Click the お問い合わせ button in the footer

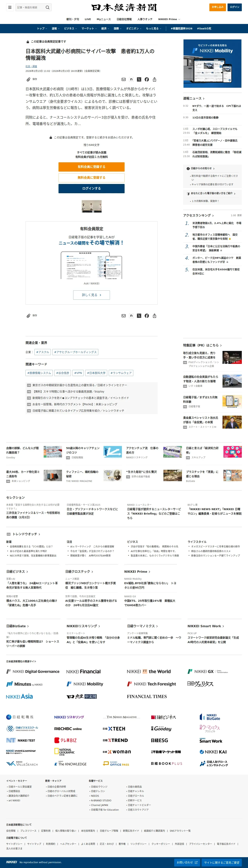tap(187, 862)
